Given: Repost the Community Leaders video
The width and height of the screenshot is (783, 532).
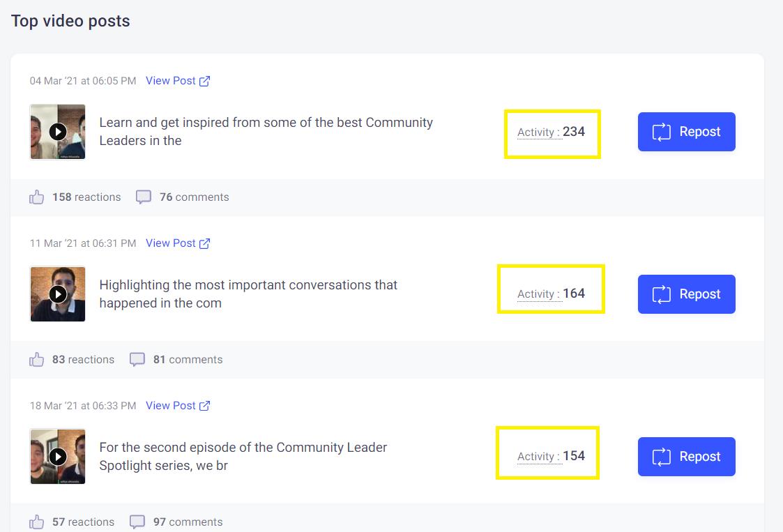Looking at the screenshot, I should pos(686,131).
